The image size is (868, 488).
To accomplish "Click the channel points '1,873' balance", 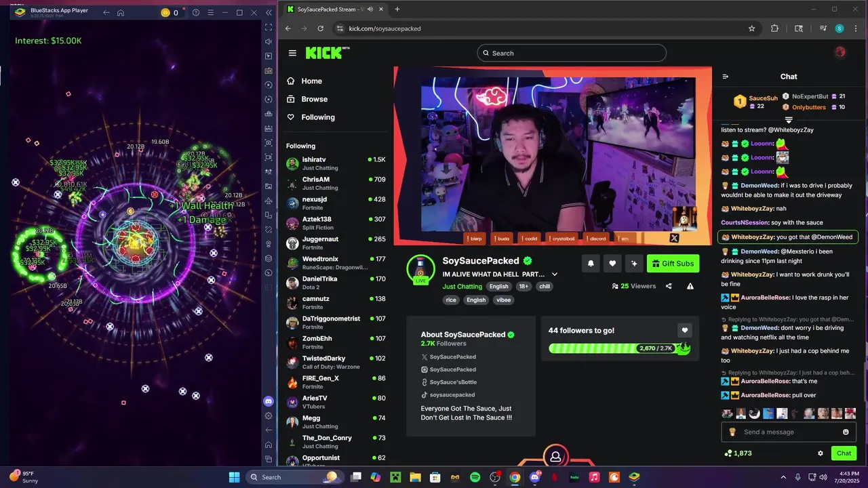I will pyautogui.click(x=738, y=453).
